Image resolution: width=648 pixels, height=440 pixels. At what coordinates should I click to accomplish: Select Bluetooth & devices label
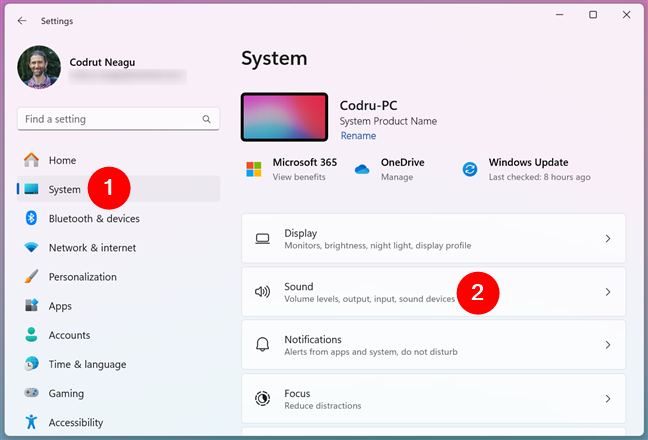tap(94, 219)
